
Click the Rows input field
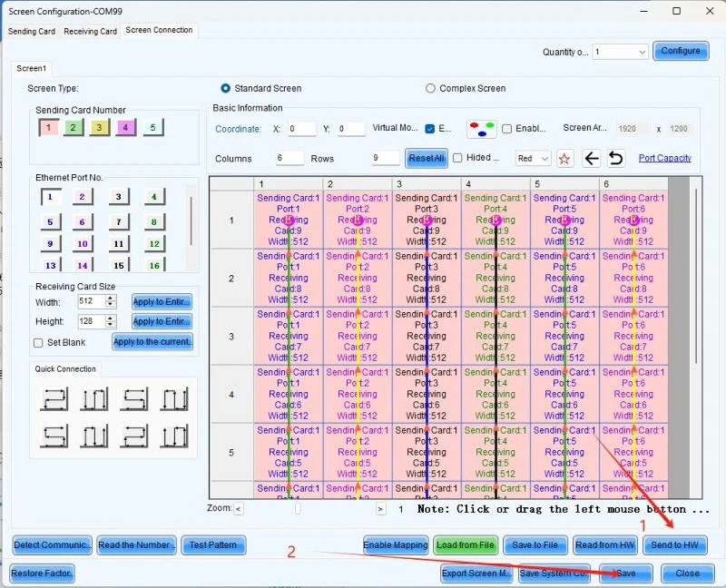[x=385, y=159]
